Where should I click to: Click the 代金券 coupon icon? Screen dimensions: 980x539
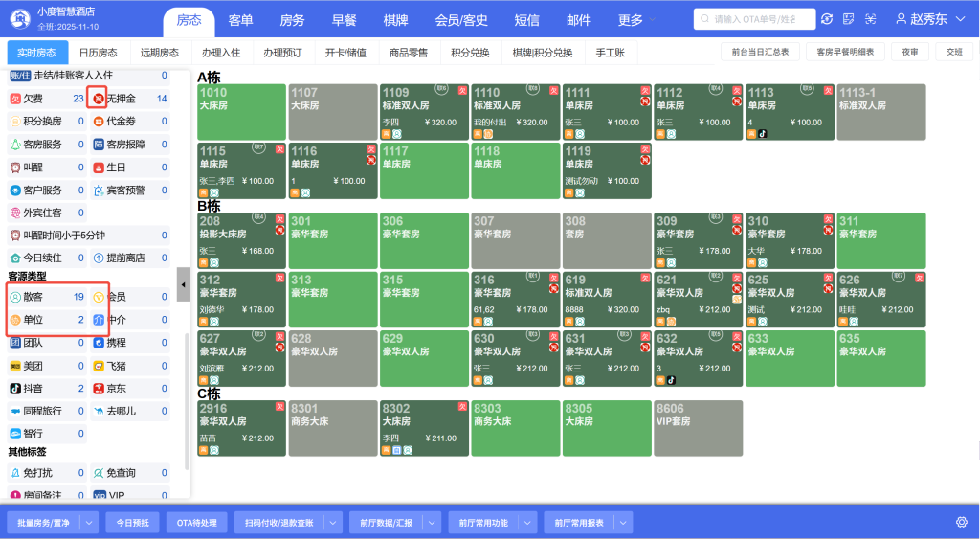pyautogui.click(x=99, y=122)
